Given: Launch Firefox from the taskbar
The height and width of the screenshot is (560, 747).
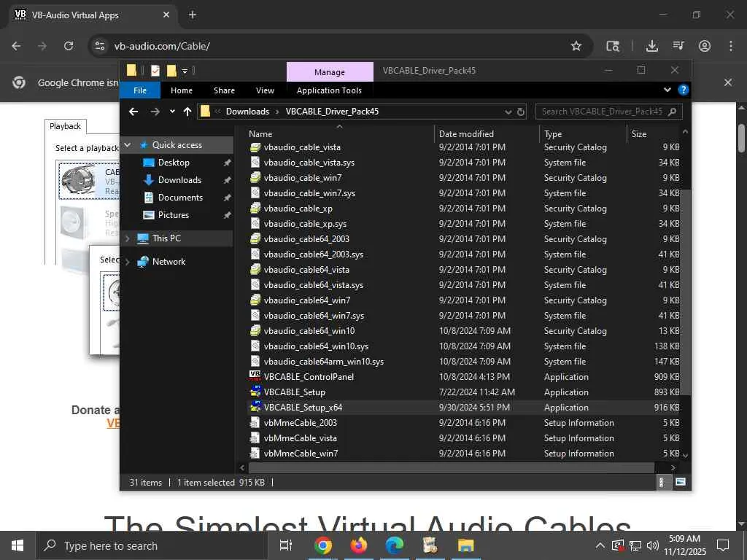Looking at the screenshot, I should click(x=358, y=545).
